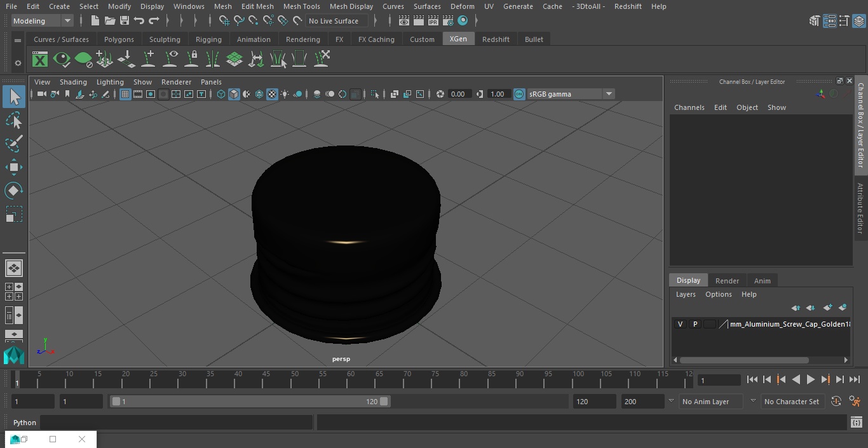Open the Animation preferences running-man icon

tap(855, 402)
